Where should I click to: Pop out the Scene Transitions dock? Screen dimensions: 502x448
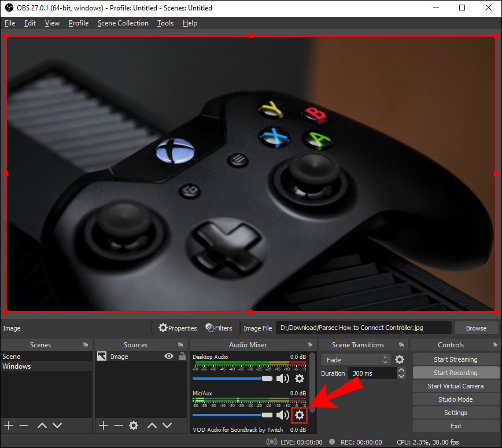click(401, 345)
